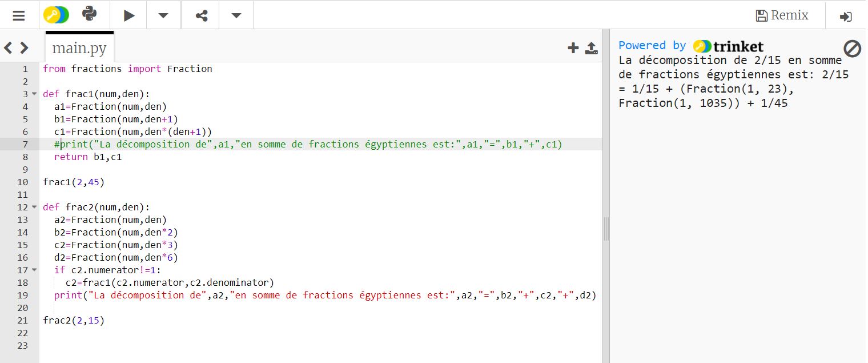The width and height of the screenshot is (868, 363).
Task: Add a new file with plus icon
Action: [x=573, y=48]
